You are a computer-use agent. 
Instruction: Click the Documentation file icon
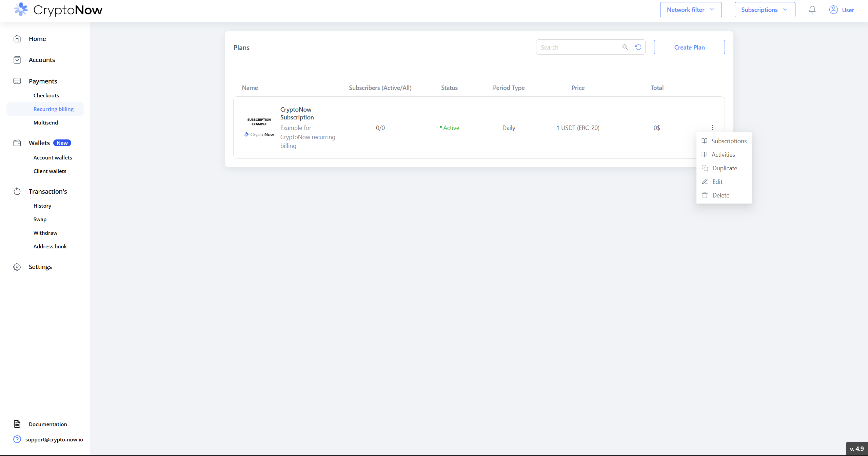pyautogui.click(x=17, y=424)
